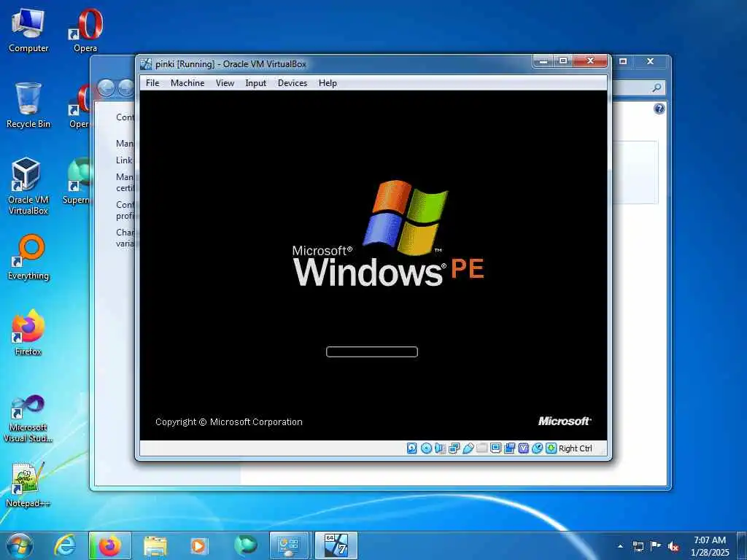The width and height of the screenshot is (747, 560).
Task: Open Windows Explorer from the taskbar
Action: pos(155,545)
